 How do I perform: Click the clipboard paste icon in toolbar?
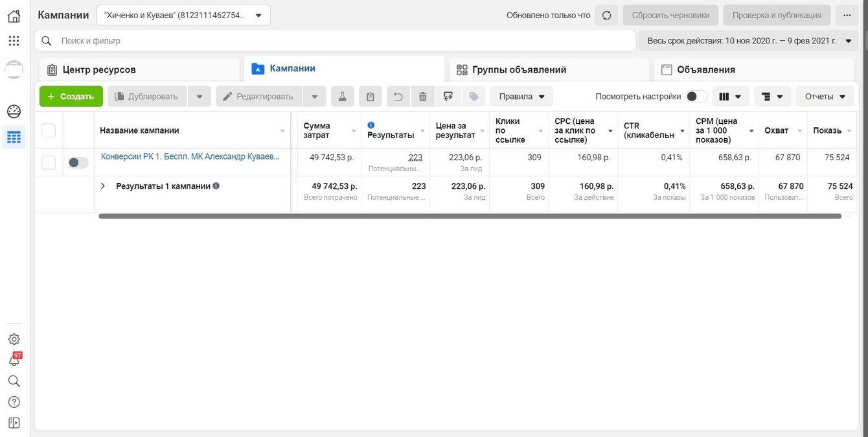coord(371,97)
